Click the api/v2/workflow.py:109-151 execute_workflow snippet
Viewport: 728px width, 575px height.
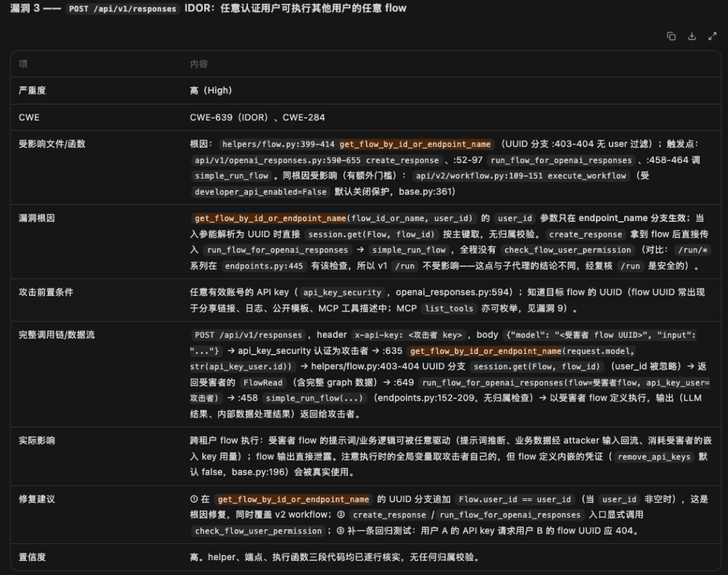coord(521,176)
